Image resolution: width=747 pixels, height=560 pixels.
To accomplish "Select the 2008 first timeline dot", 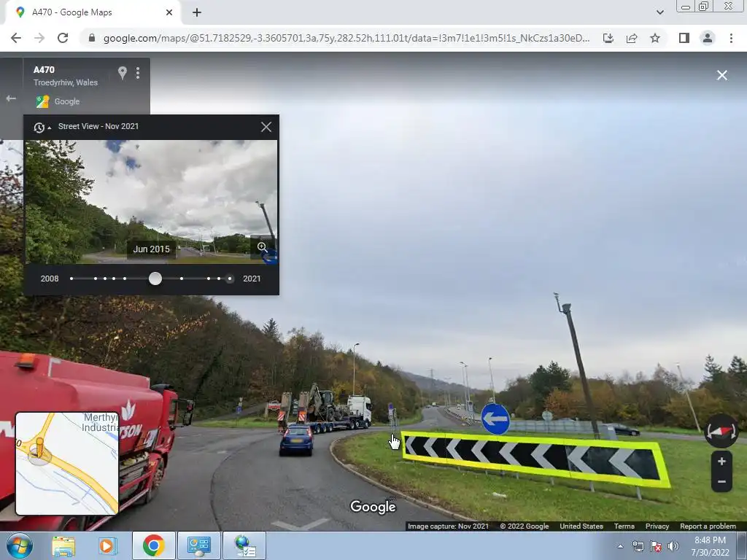I will coord(71,279).
